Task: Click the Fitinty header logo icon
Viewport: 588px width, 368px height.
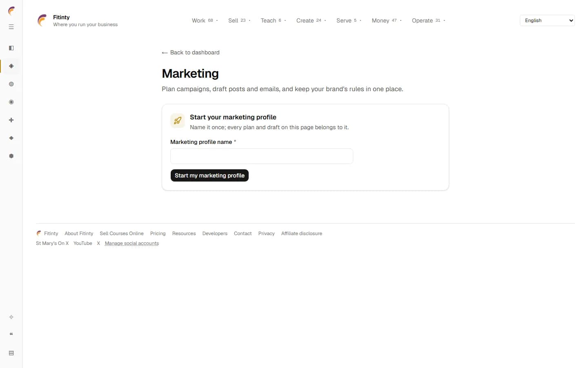Action: click(42, 20)
